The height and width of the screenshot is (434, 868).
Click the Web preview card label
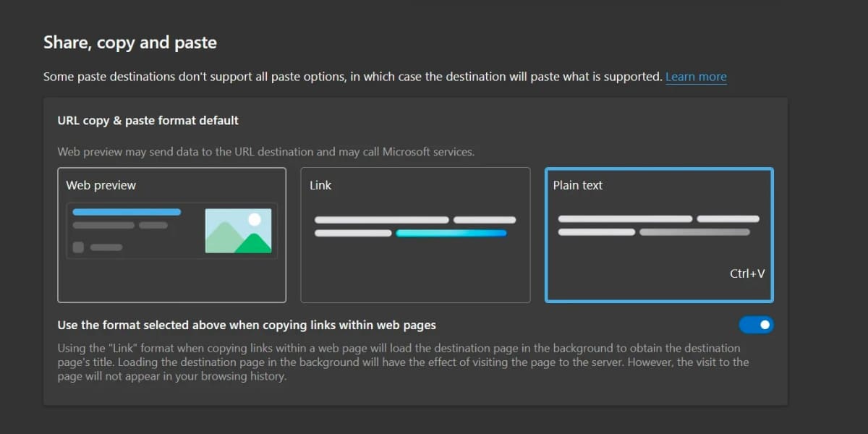[x=101, y=185]
